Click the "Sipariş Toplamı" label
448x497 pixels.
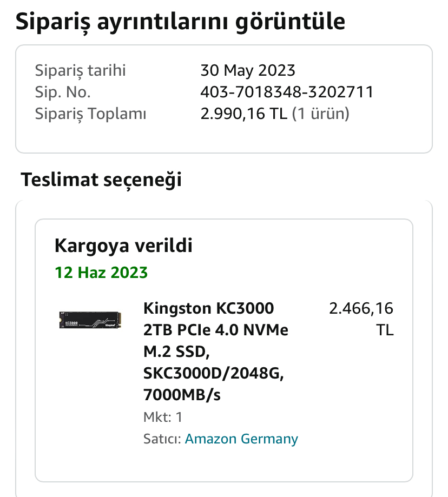(x=91, y=114)
